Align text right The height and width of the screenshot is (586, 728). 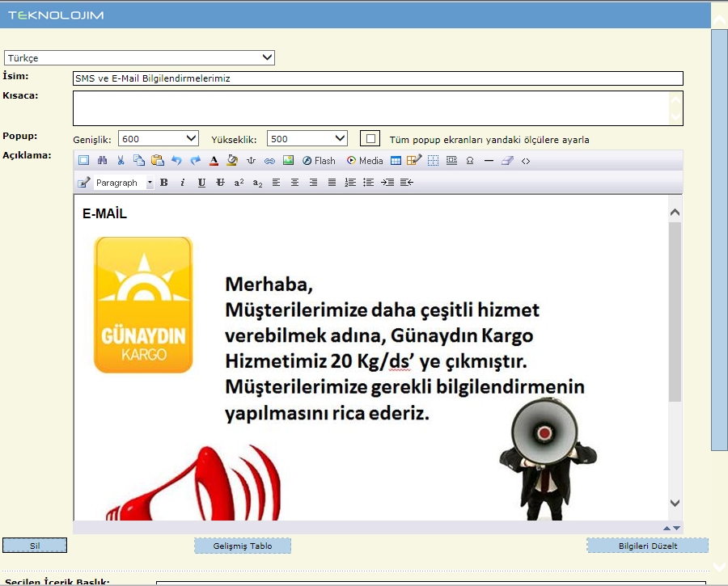pos(313,183)
